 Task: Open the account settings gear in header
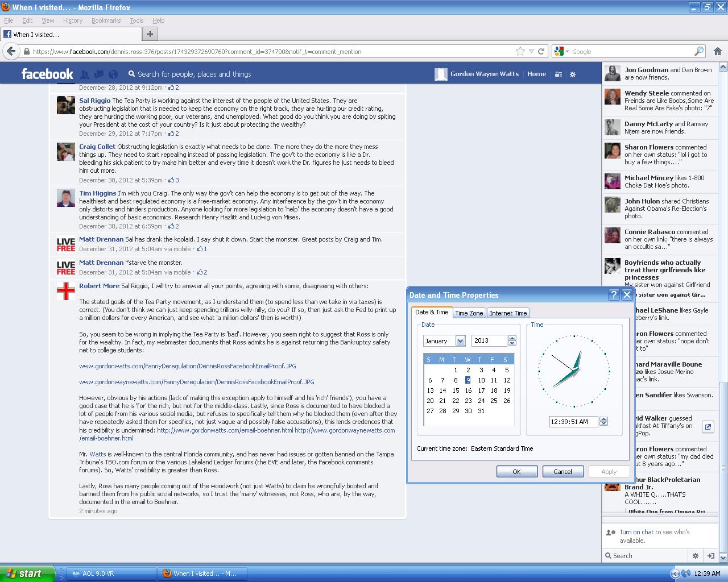(573, 74)
